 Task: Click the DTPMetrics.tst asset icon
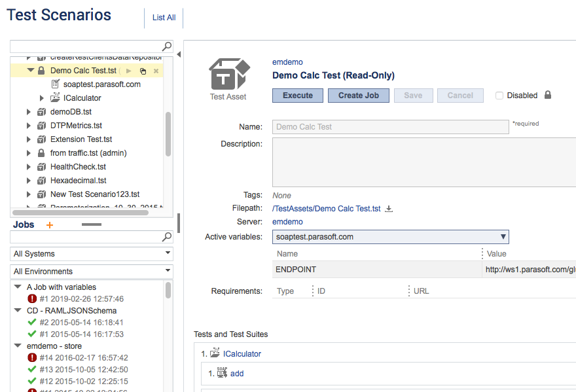click(x=41, y=126)
